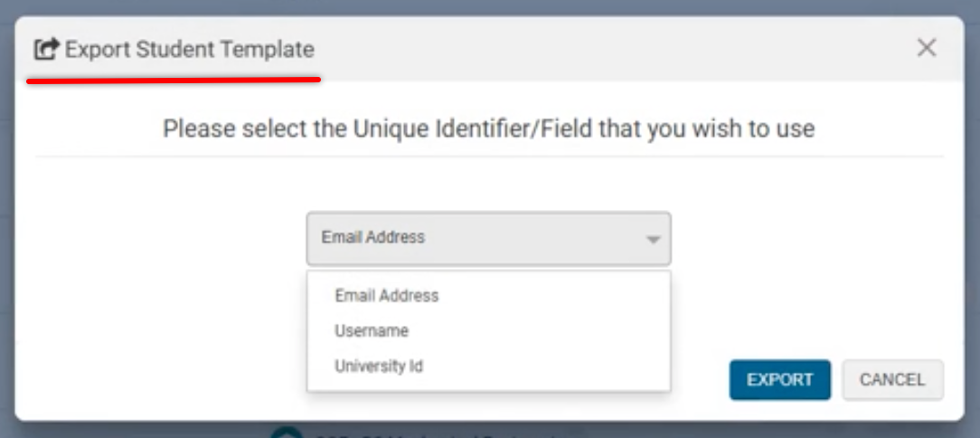Click the export icon in dialog title

pos(46,49)
